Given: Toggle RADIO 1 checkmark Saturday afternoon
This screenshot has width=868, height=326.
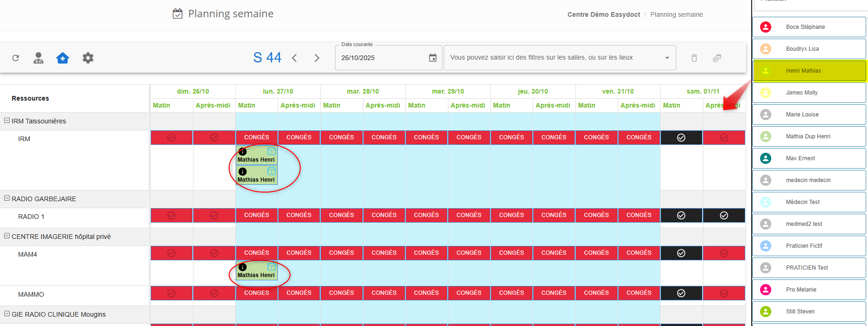Looking at the screenshot, I should pos(724,216).
